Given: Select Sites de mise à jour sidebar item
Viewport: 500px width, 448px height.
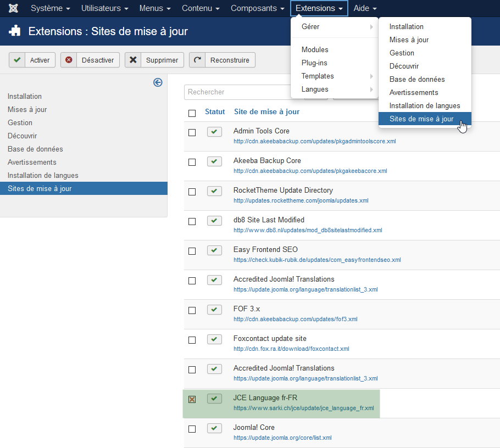Looking at the screenshot, I should tap(84, 189).
